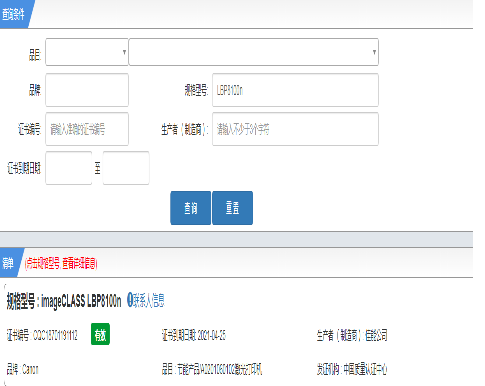The width and height of the screenshot is (485, 386).
Task: Click the 生产者(制造商) 佳能公司 text
Action: [352, 335]
